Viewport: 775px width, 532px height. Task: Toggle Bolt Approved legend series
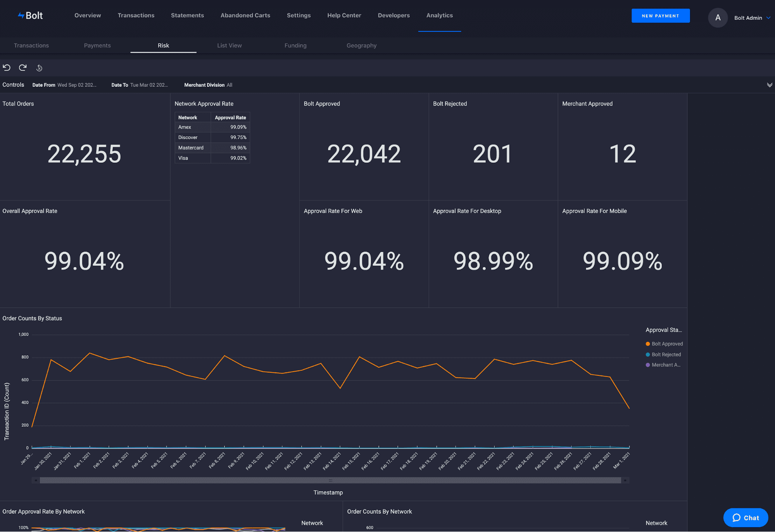tap(664, 344)
